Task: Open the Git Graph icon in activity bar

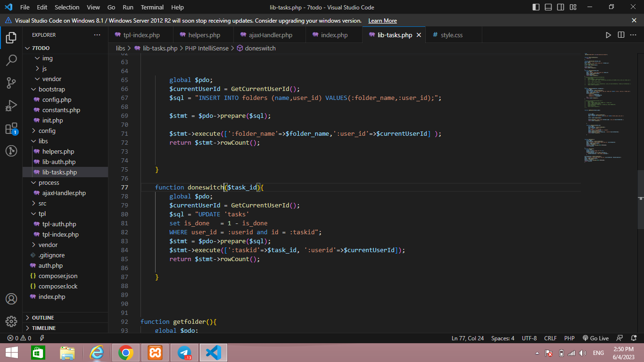Action: coord(11,151)
